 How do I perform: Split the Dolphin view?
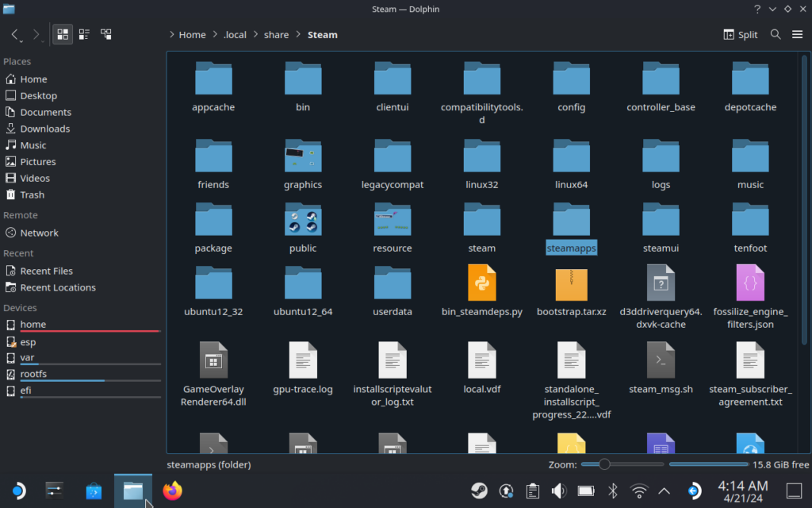[x=741, y=34]
